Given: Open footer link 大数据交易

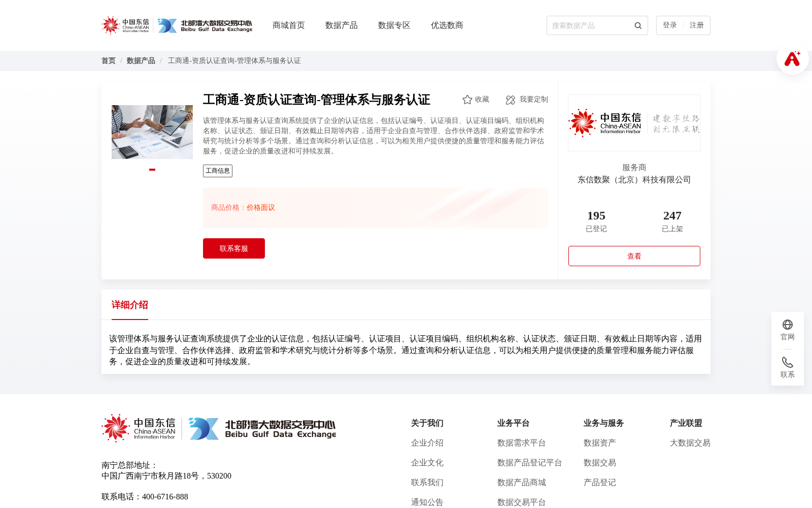Looking at the screenshot, I should tap(690, 443).
